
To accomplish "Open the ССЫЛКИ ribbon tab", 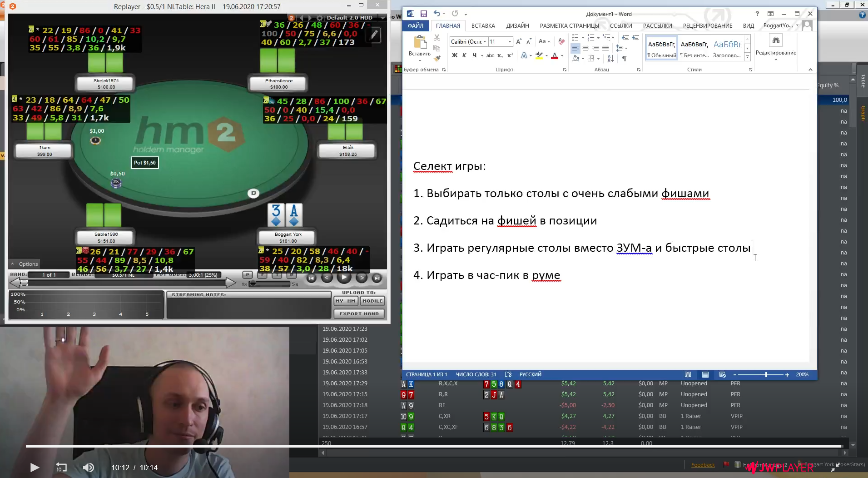I will click(x=621, y=25).
